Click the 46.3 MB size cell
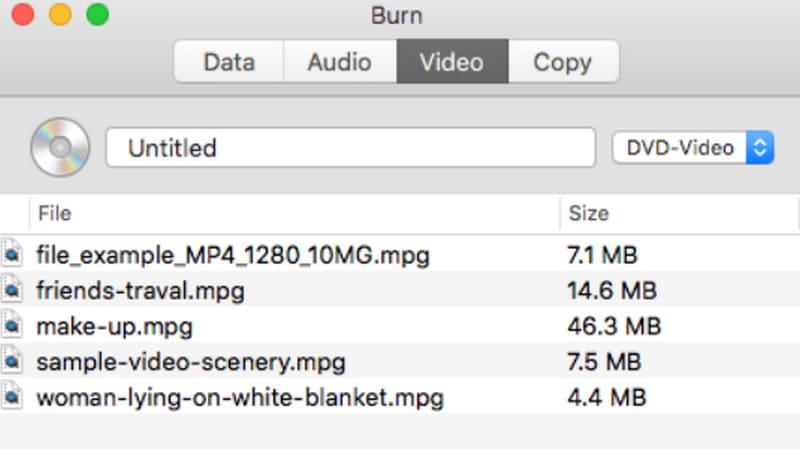The height and width of the screenshot is (464, 800). pyautogui.click(x=615, y=326)
